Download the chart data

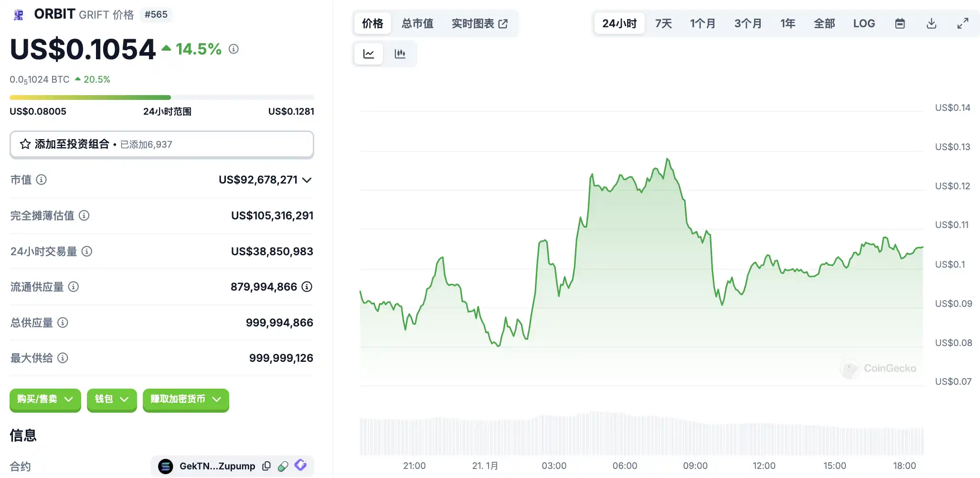pyautogui.click(x=931, y=23)
